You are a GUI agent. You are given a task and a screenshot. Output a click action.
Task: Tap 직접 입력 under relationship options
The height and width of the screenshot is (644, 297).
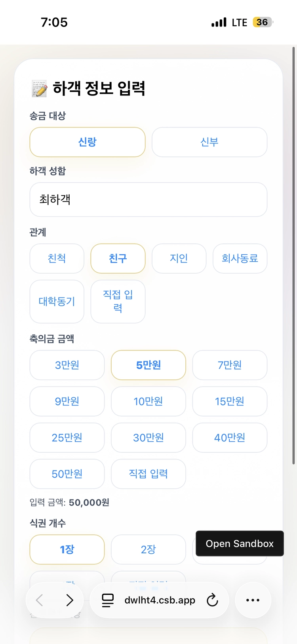point(118,301)
